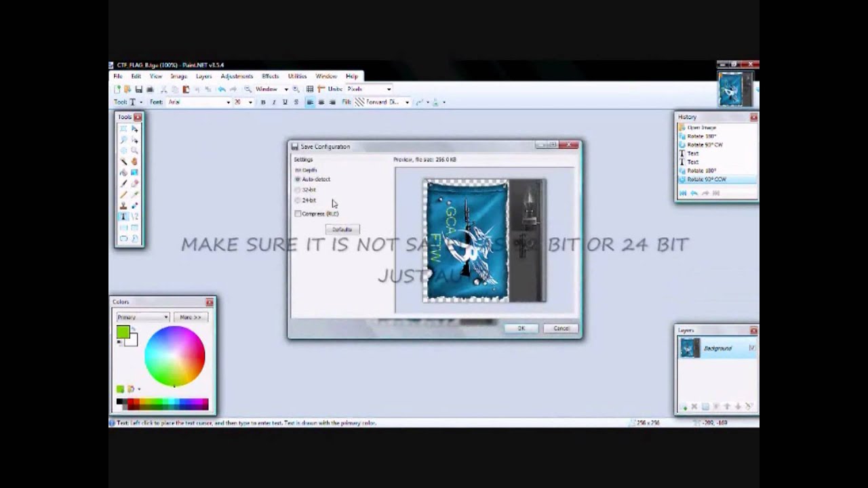Select the Recolor tool

[x=134, y=205]
